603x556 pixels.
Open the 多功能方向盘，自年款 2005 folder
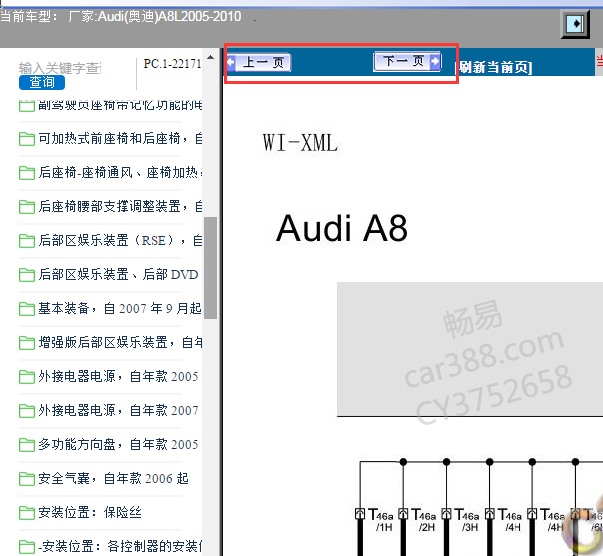(118, 444)
